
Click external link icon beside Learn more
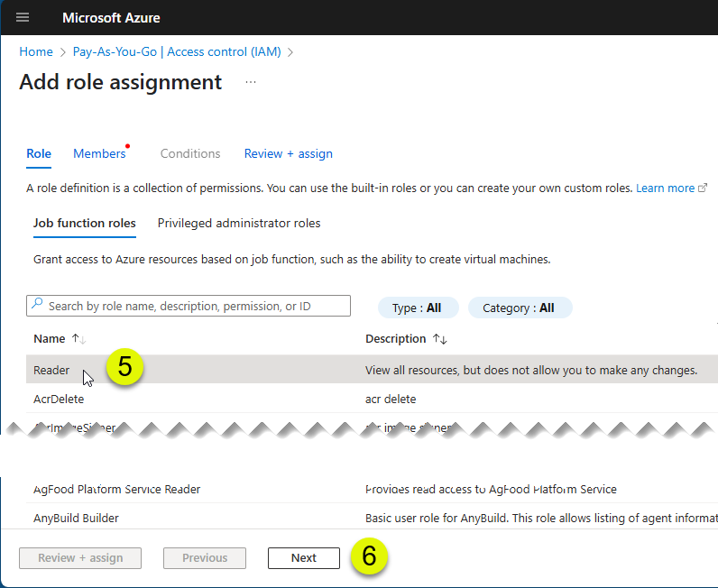point(703,188)
